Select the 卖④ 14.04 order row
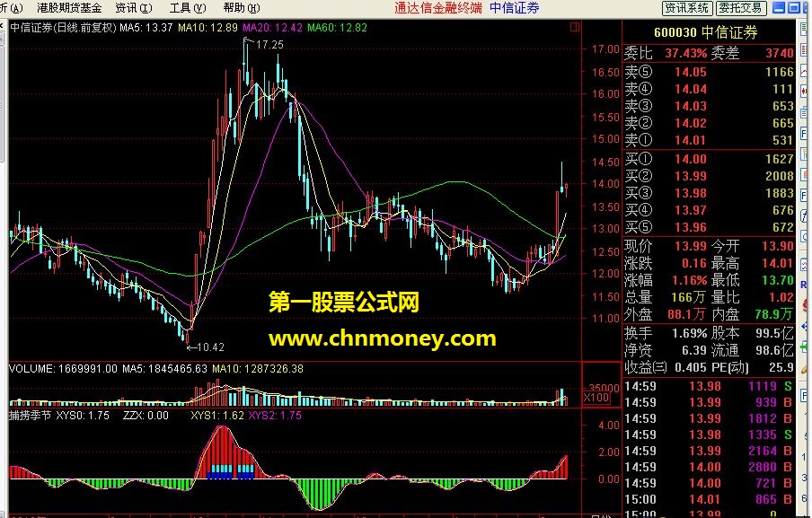Image resolution: width=812 pixels, height=518 pixels. click(709, 89)
